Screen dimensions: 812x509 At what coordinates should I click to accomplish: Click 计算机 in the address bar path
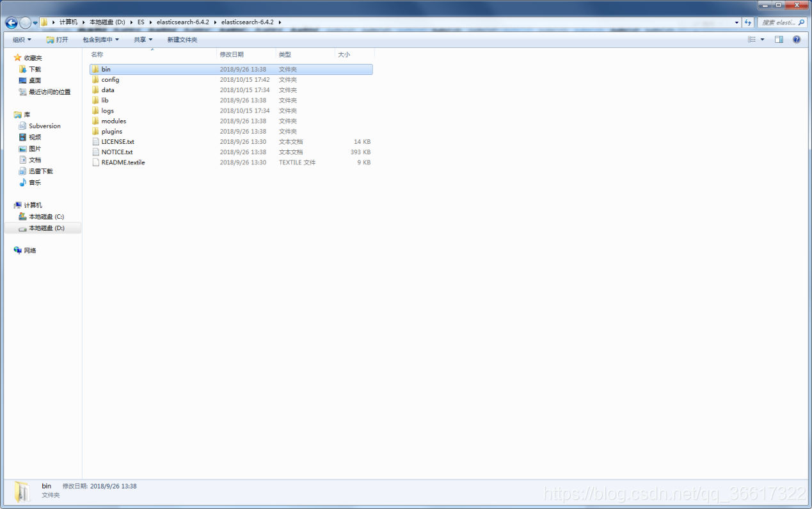point(68,22)
